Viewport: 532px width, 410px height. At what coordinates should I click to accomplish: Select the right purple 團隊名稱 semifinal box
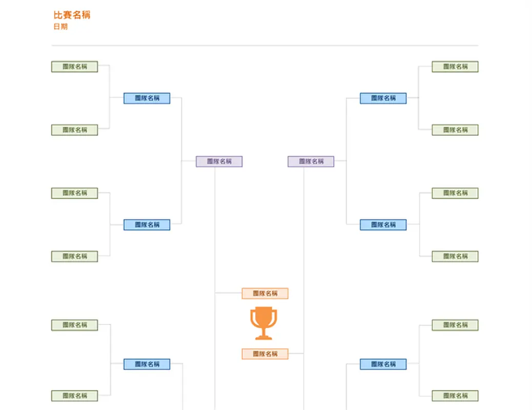(311, 161)
